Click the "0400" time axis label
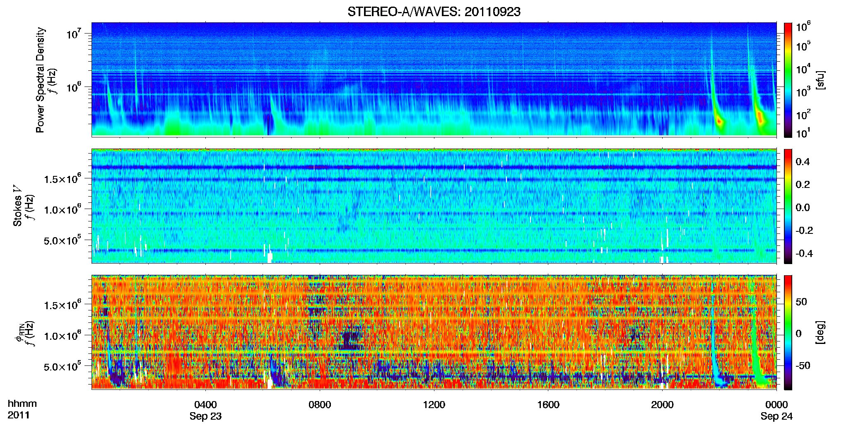 (x=205, y=404)
